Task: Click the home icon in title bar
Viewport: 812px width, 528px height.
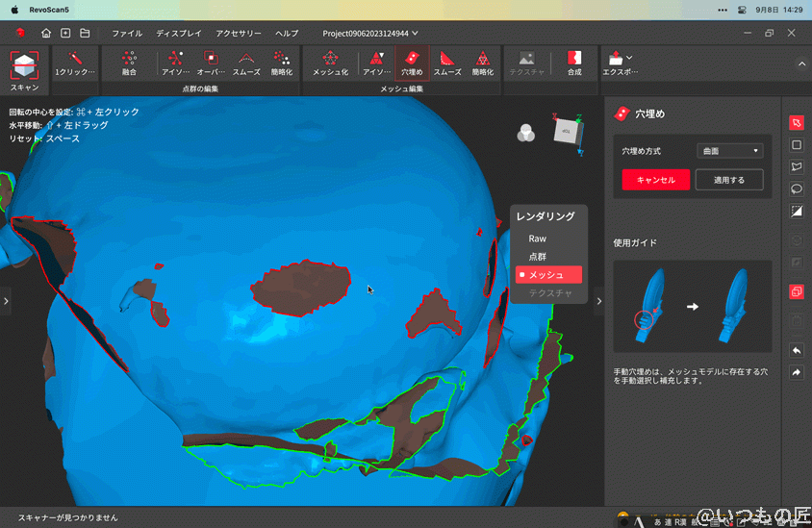Action: (46, 33)
